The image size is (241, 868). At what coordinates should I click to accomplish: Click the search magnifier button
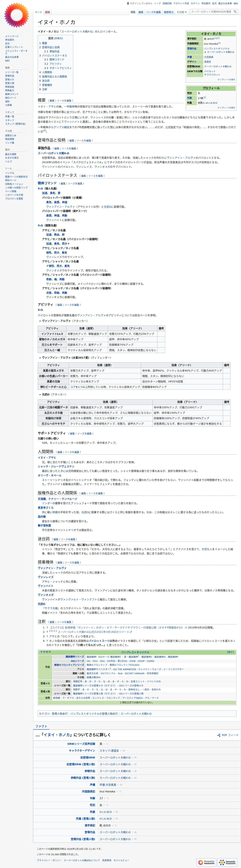(235, 12)
